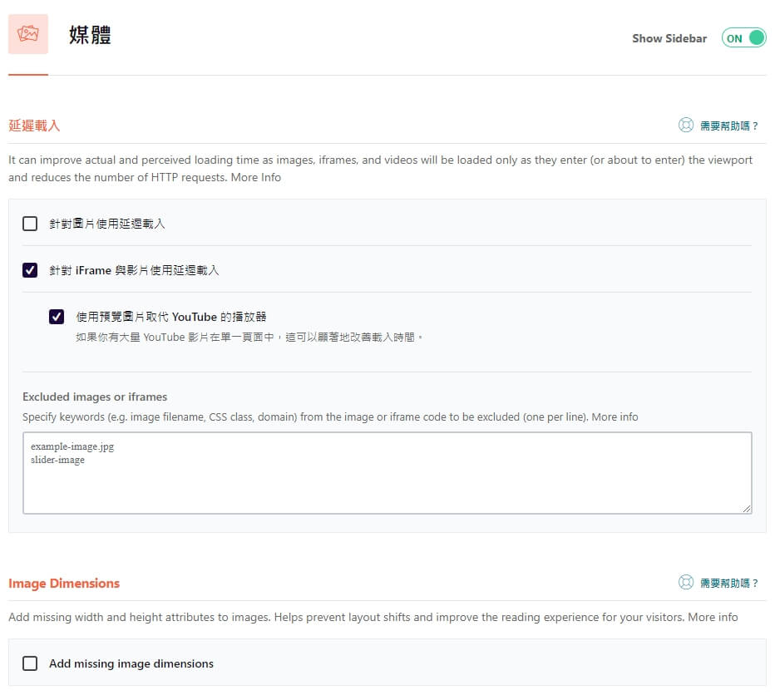Uncheck replace YouTube player with preview image
This screenshot has height=700, width=775.
[x=57, y=317]
